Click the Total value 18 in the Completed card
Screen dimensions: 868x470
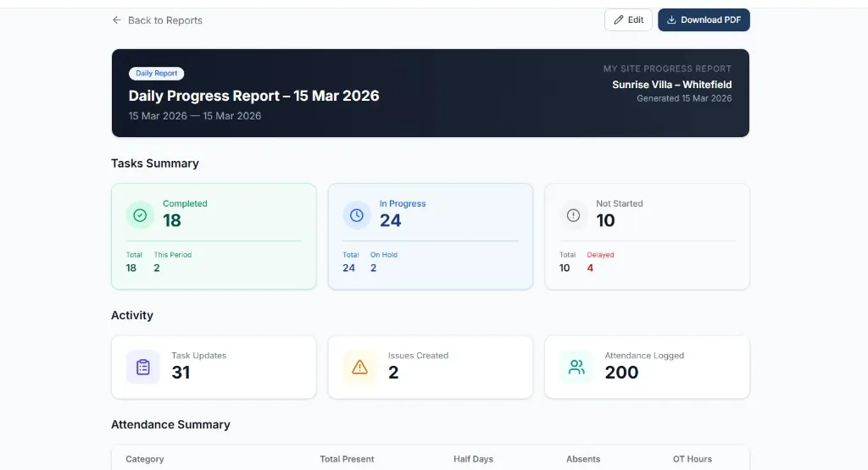[131, 268]
